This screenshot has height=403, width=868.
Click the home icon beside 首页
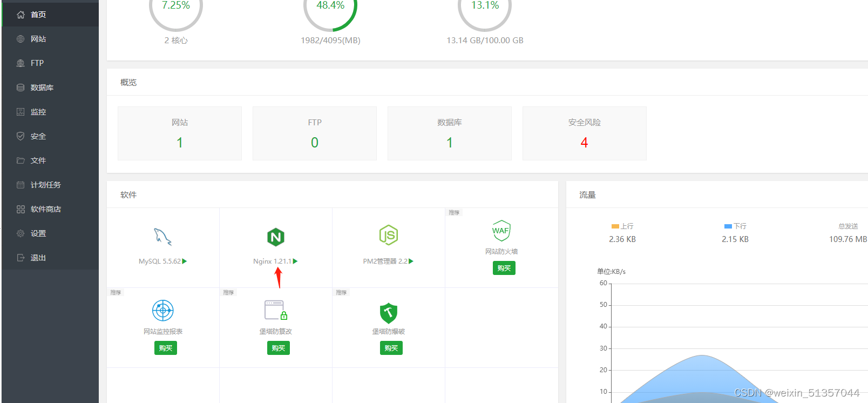(x=21, y=15)
